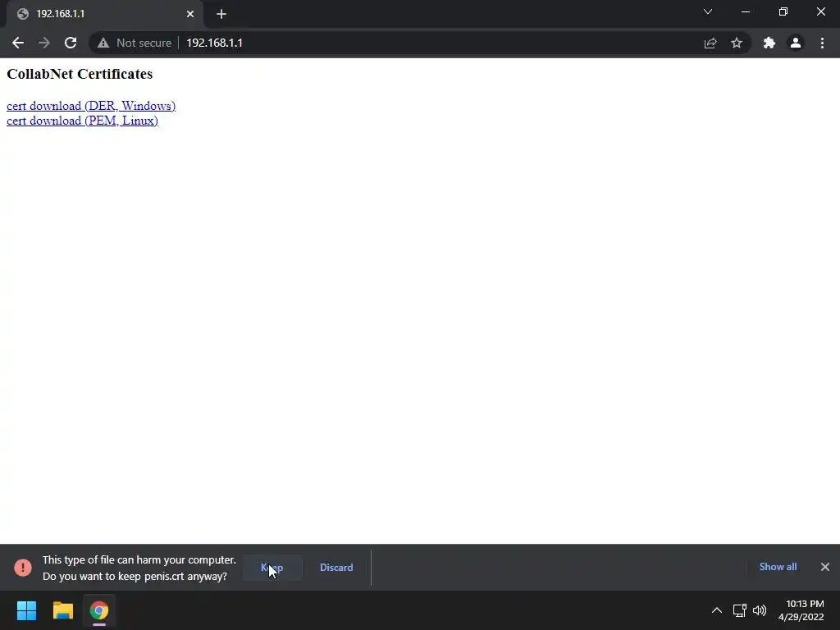This screenshot has width=840, height=630.
Task: Open the Windows Start menu
Action: click(26, 610)
